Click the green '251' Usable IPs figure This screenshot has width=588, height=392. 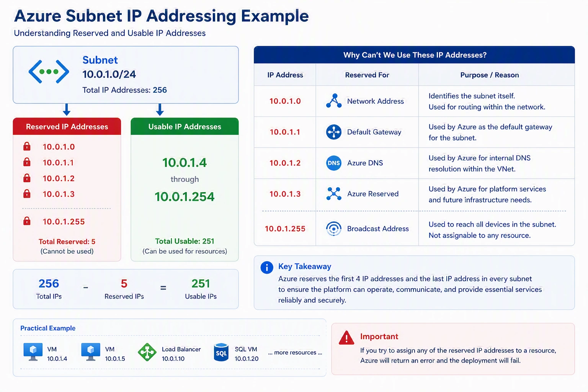(201, 284)
